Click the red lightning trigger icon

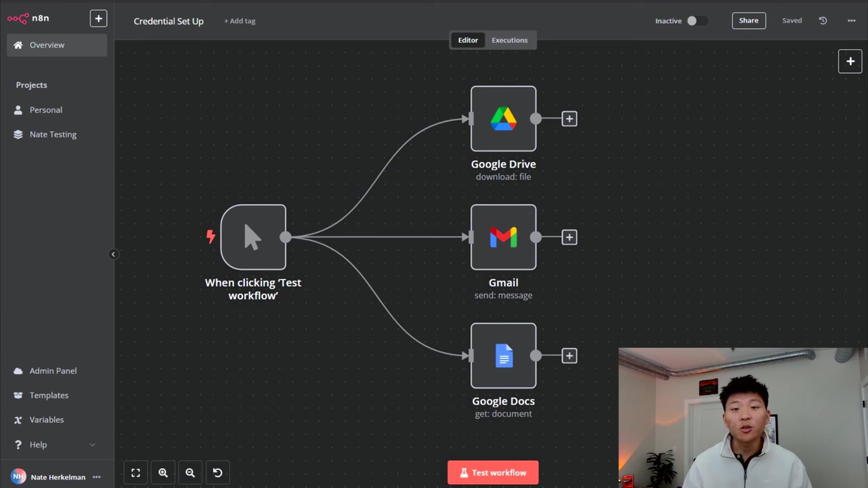[x=211, y=237]
